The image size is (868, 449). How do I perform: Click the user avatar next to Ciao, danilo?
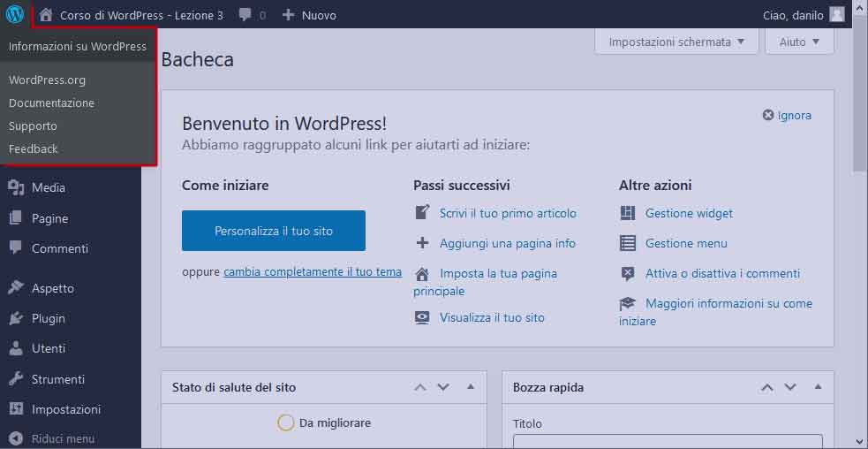pos(837,14)
